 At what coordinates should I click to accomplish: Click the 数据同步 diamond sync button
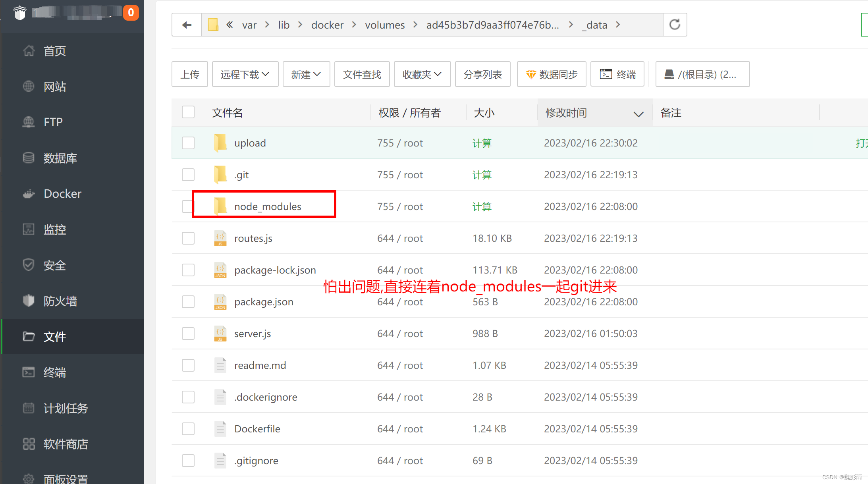(x=552, y=74)
